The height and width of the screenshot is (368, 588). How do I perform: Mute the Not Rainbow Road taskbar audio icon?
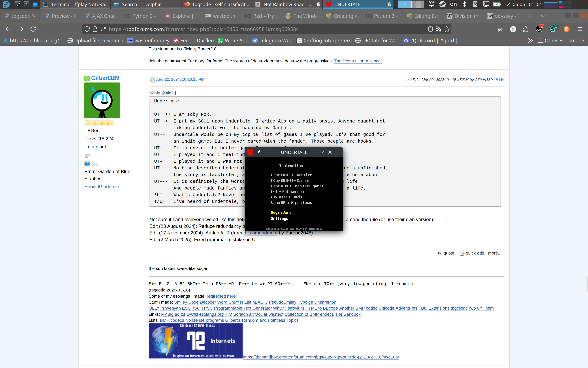318,4
